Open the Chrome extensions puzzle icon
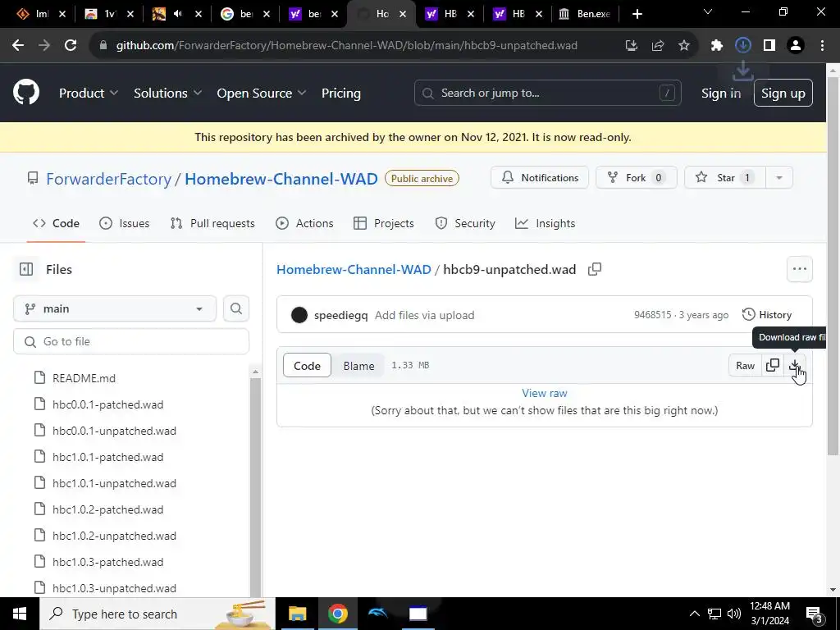Image resolution: width=840 pixels, height=630 pixels. click(717, 46)
